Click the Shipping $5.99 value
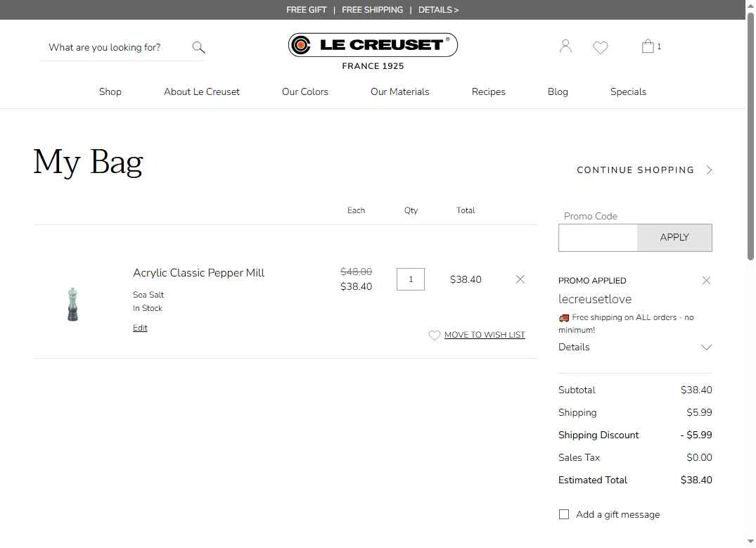This screenshot has width=756, height=548. 699,412
